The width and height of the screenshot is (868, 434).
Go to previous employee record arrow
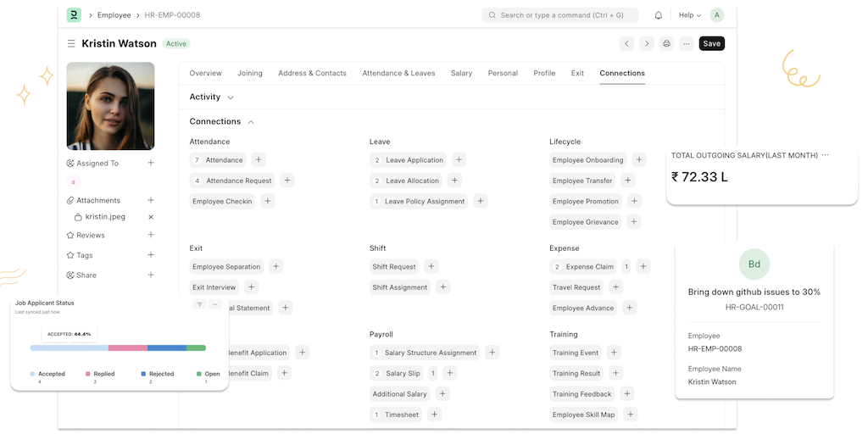(626, 43)
